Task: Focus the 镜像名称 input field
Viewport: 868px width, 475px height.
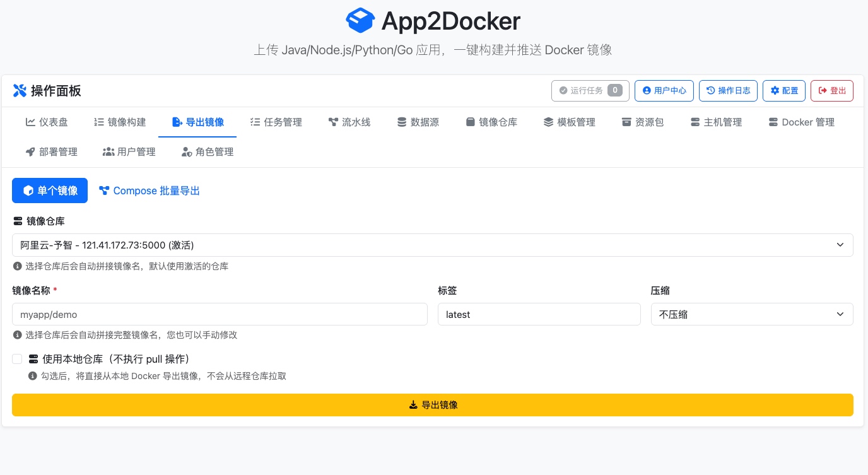Action: pos(220,314)
